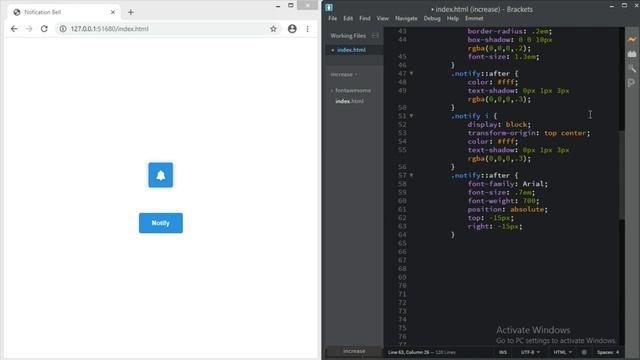640x360 pixels.
Task: Bookmark this page with star icon
Action: 273,29
